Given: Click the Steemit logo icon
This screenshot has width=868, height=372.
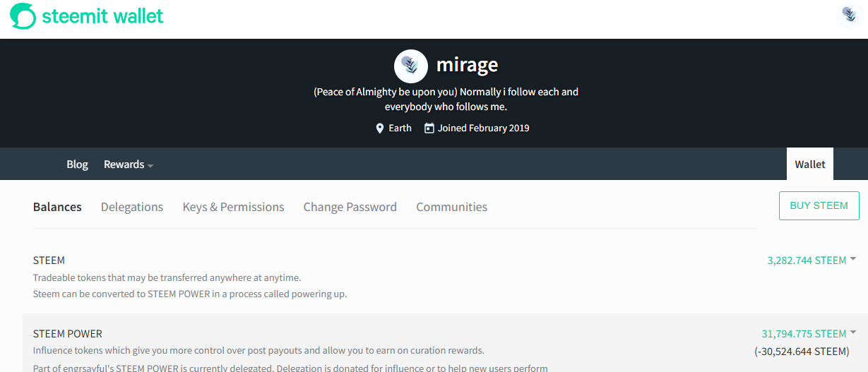Looking at the screenshot, I should coord(23,16).
